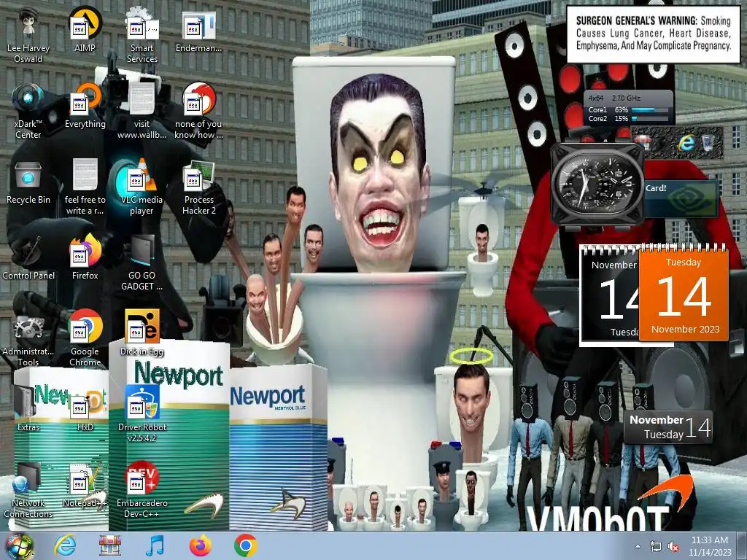Select the 'feel free to write a r...' file

(x=85, y=187)
